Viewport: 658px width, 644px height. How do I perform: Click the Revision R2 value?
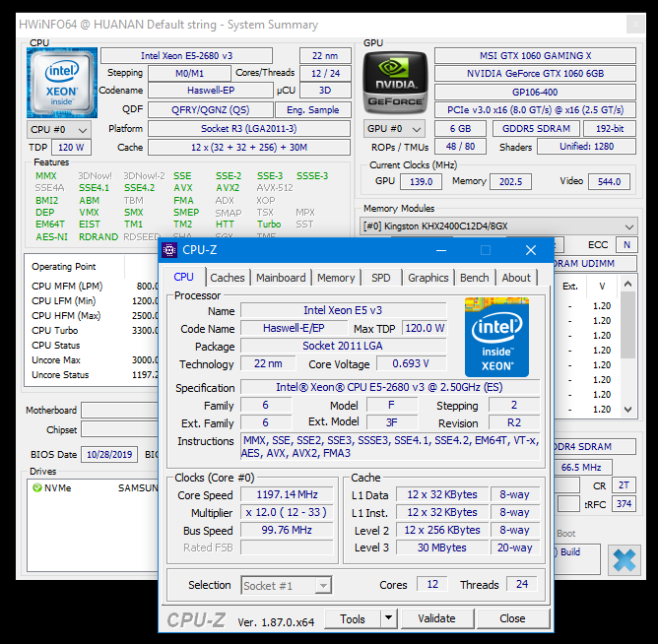(514, 422)
